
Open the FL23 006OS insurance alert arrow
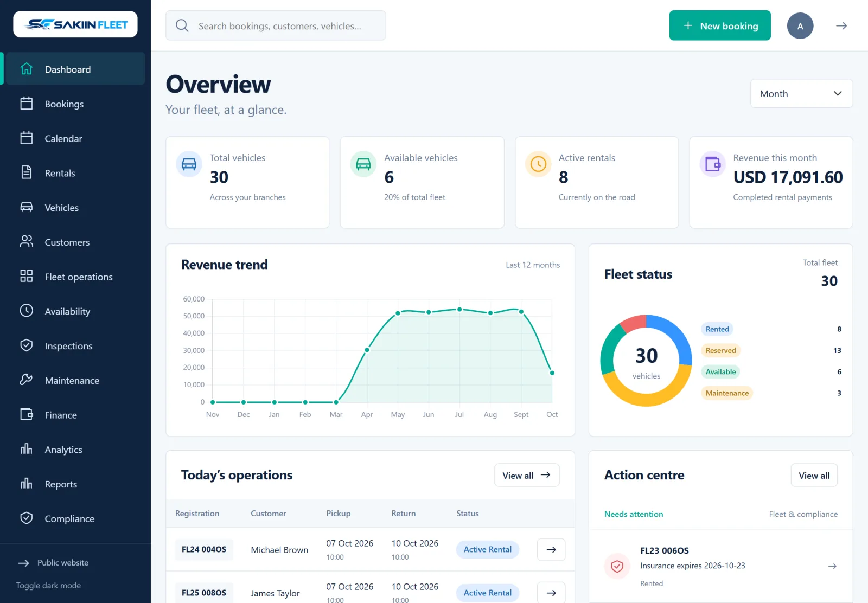click(832, 566)
